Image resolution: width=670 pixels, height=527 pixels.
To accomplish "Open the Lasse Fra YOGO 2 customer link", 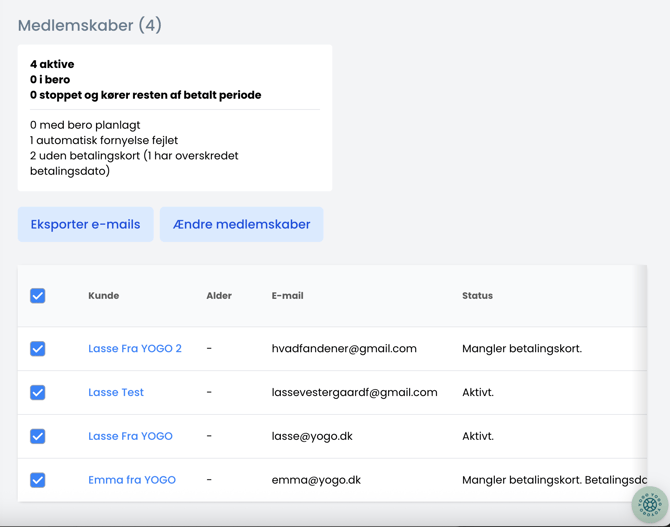I will [135, 349].
